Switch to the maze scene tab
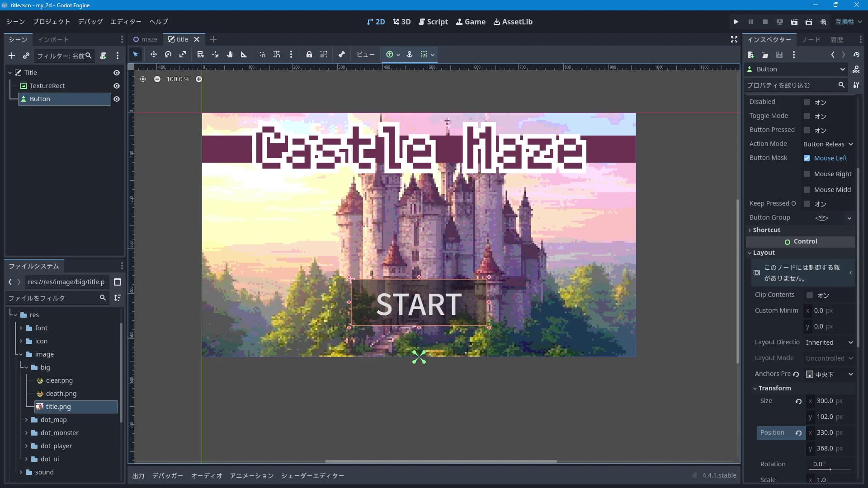This screenshot has width=868, height=488. pos(146,39)
